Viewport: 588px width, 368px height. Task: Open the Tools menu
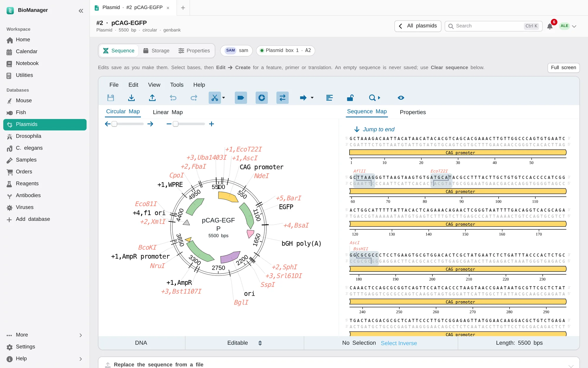(177, 85)
